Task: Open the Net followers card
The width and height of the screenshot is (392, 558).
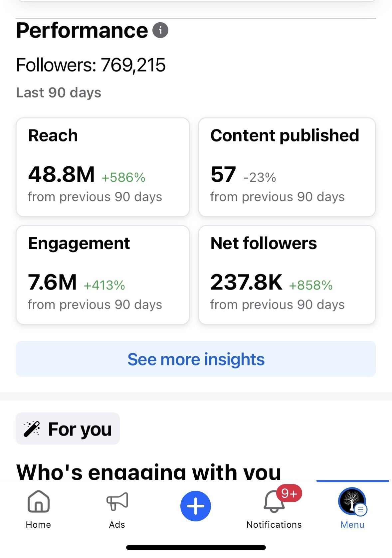Action: [287, 275]
